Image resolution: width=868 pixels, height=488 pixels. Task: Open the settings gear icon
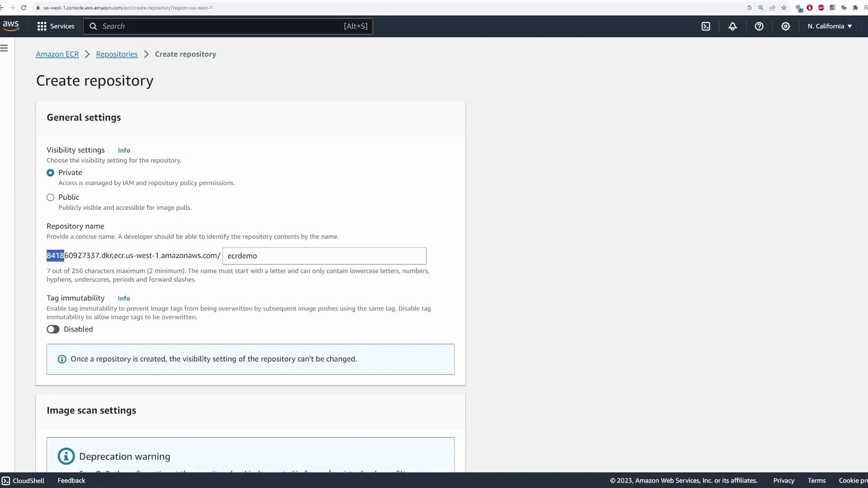[x=786, y=26]
